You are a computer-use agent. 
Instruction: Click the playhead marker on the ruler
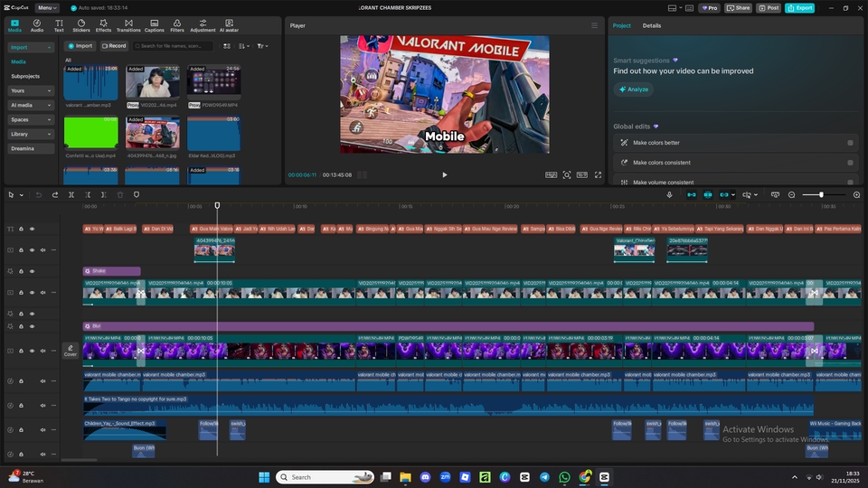pos(217,205)
